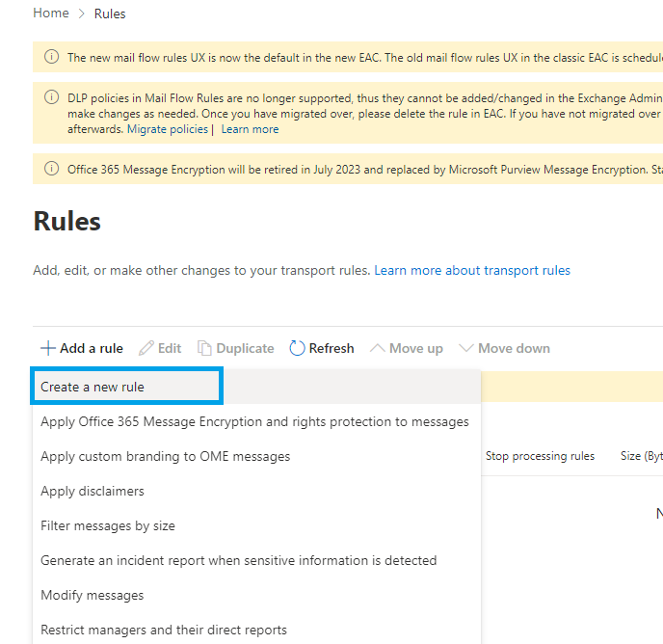663x644 pixels.
Task: Choose Apply disclaimers from the menu
Action: point(93,491)
